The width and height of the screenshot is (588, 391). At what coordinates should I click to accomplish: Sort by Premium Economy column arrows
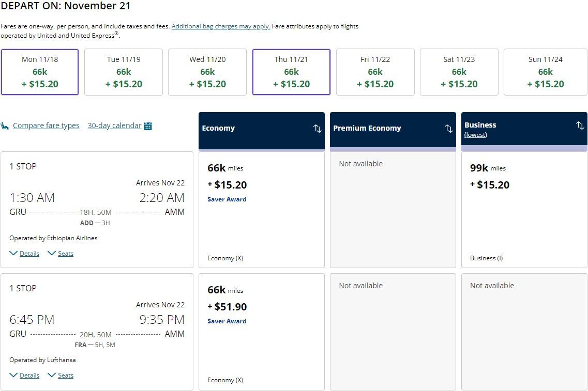click(x=449, y=129)
